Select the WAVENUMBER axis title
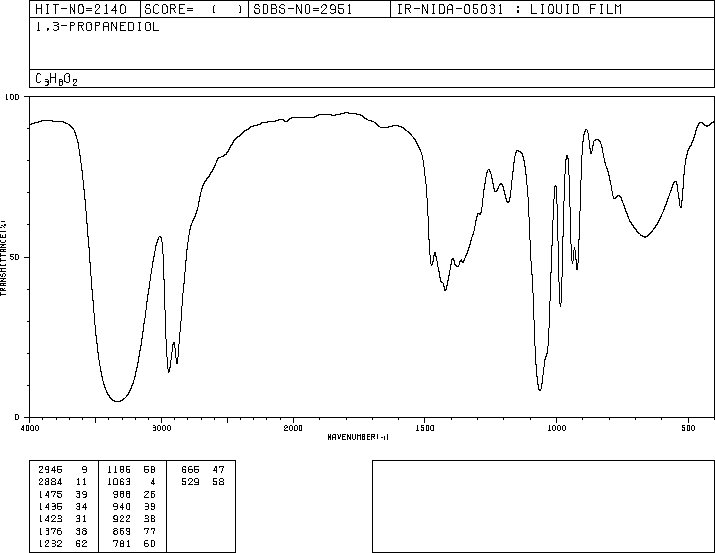 (x=358, y=437)
